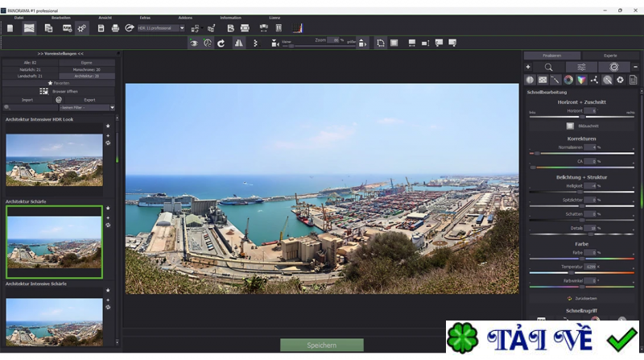
Task: Click the rotate arrow refresh icon
Action: point(221,43)
